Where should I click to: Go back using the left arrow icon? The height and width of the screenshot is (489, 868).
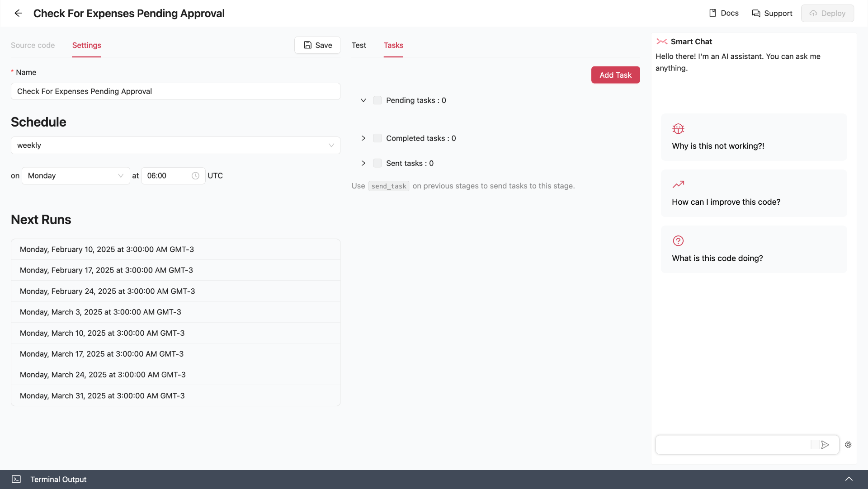point(18,13)
